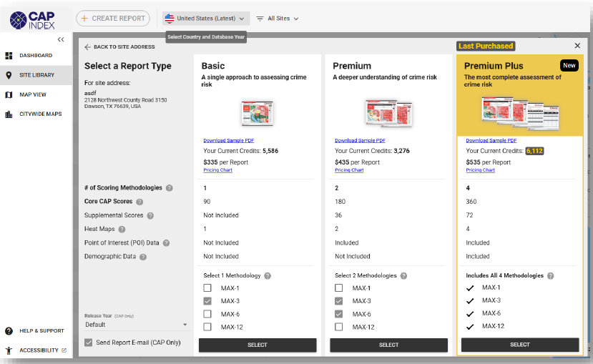Toggle Send Report E-mail checkbox
The height and width of the screenshot is (364, 593).
88,343
